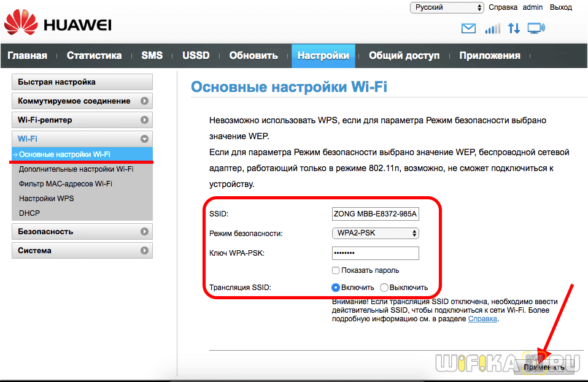Expand the Безопасность sidebar section
This screenshot has height=382, width=588.
tap(82, 232)
